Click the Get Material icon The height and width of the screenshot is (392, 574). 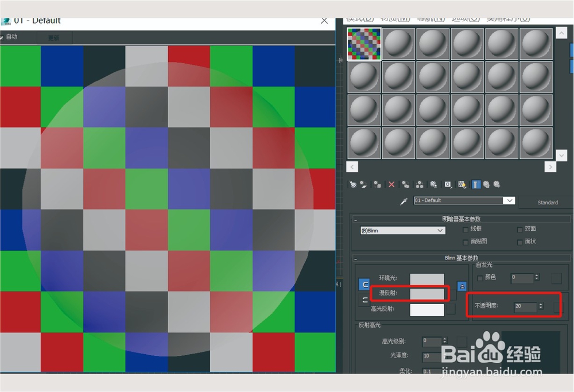pos(353,184)
